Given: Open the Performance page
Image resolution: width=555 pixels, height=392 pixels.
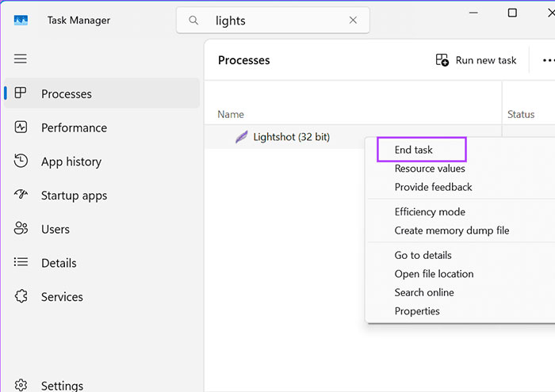Looking at the screenshot, I should click(74, 127).
